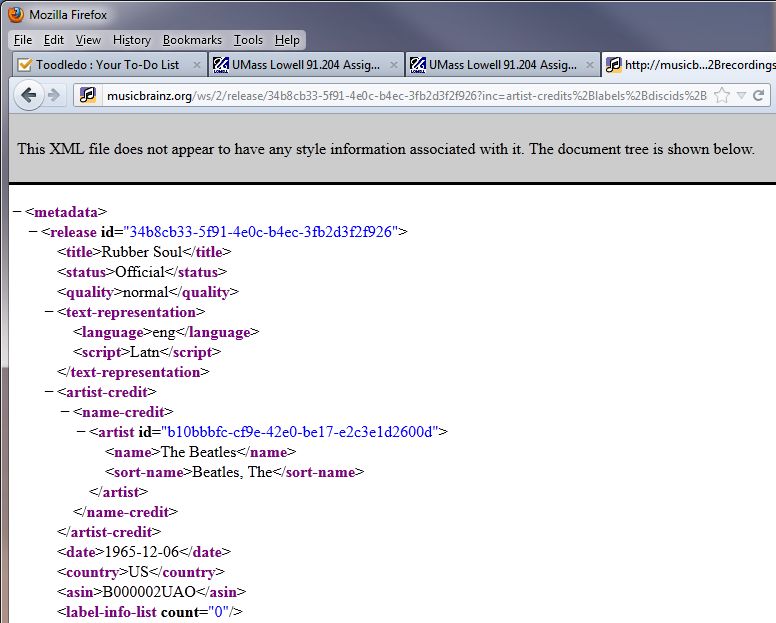Click the date value 1965-12-06

pyautogui.click(x=142, y=552)
